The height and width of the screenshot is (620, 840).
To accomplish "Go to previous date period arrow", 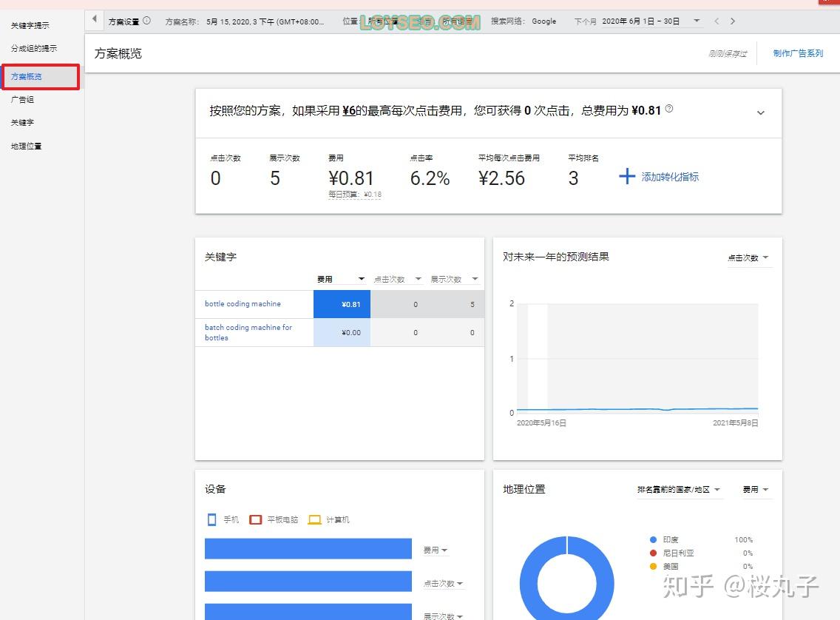I will pyautogui.click(x=717, y=21).
